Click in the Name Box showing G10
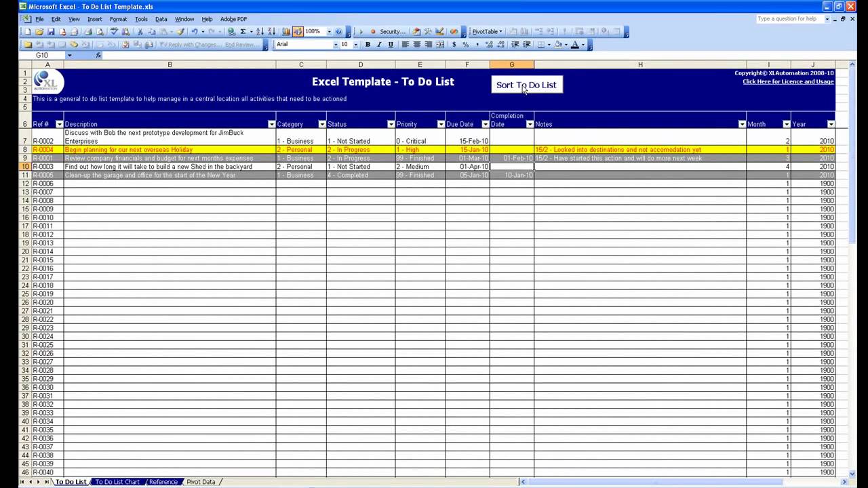Viewport: 868px width, 488px height. [x=42, y=55]
